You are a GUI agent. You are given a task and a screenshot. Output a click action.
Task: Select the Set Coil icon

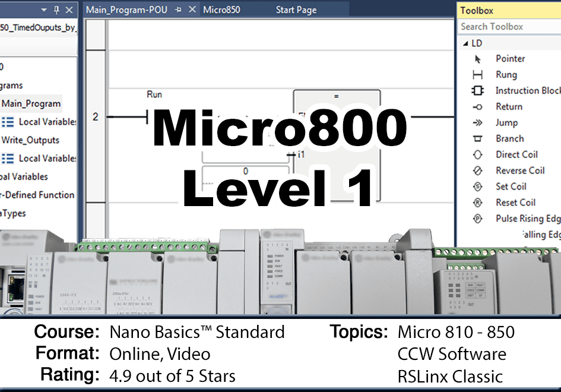478,186
